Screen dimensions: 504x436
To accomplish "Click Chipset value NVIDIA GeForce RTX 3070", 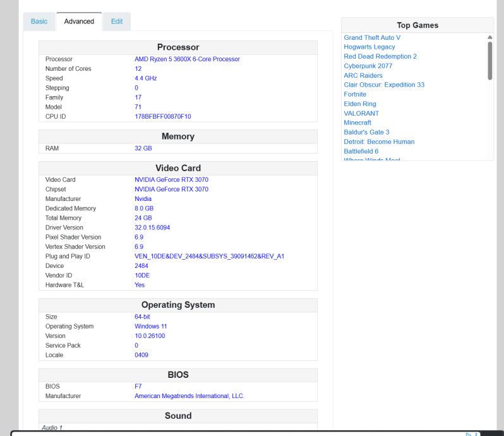I will tap(171, 190).
